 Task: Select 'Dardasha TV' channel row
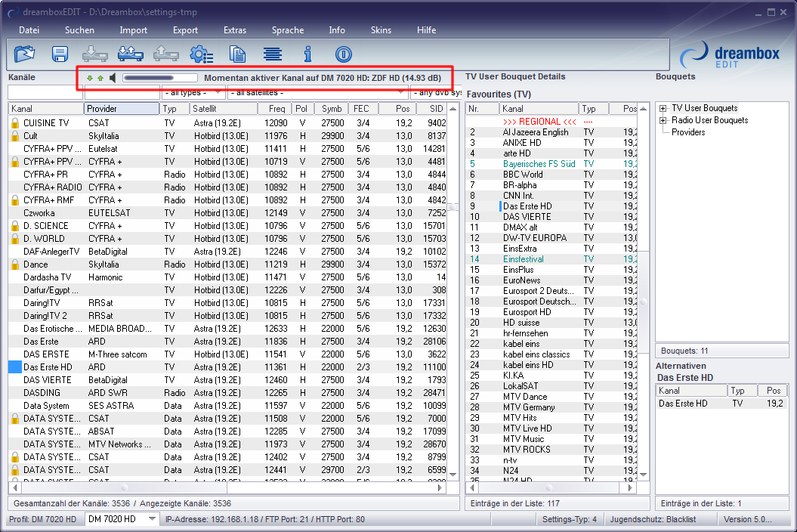click(x=228, y=277)
